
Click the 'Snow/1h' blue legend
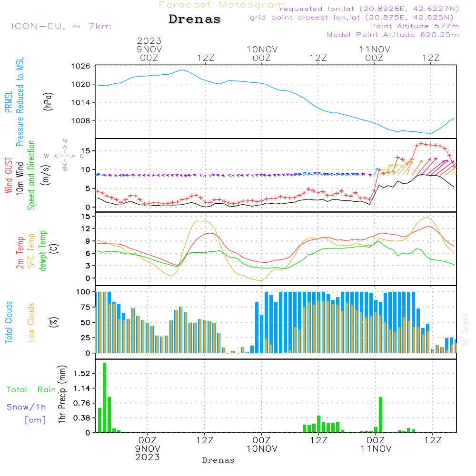coord(26,407)
